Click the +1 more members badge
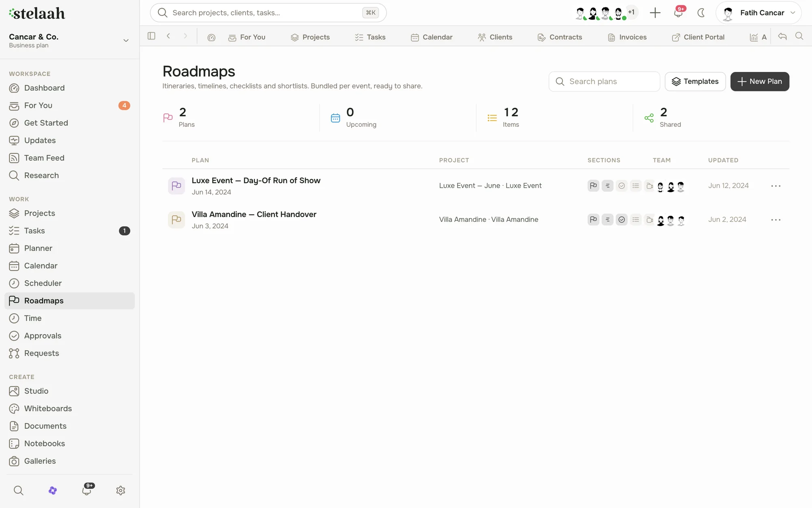The height and width of the screenshot is (508, 812). pyautogui.click(x=631, y=12)
